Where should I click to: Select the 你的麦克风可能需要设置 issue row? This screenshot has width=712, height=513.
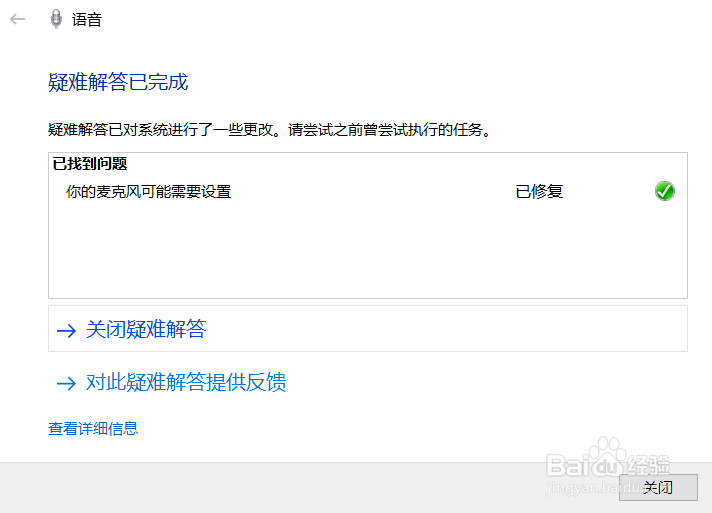(x=368, y=192)
